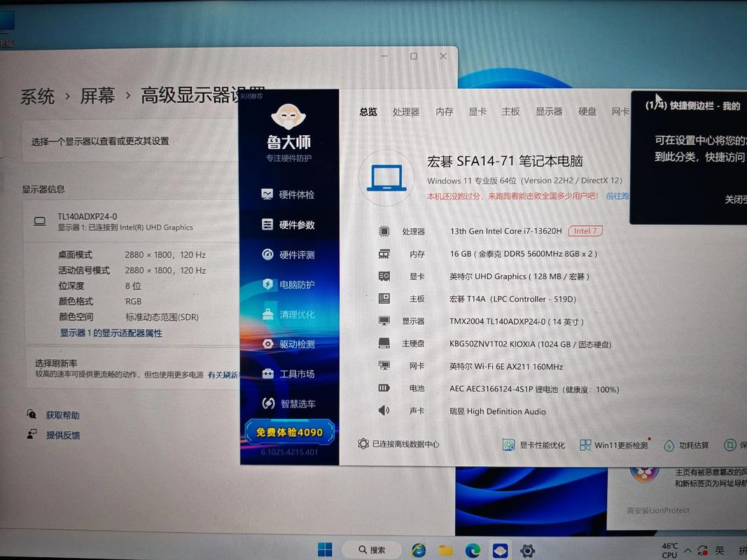Open Internet Explorer style browser in taskbar
Image resolution: width=747 pixels, height=560 pixels.
[x=418, y=550]
